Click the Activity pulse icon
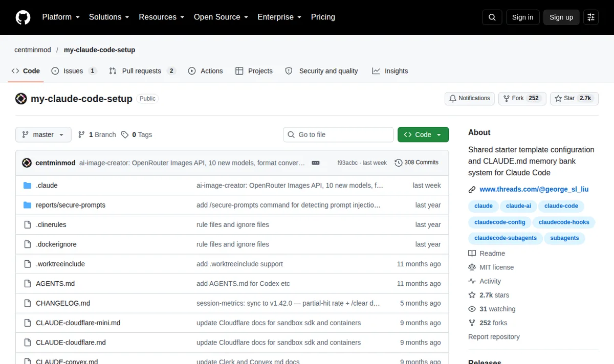Screen dimensions: 614x364 472,281
